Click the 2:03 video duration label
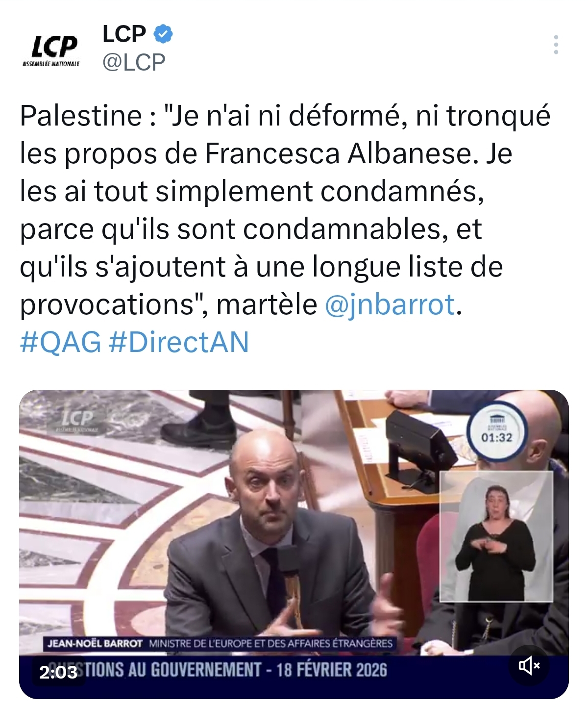 58,672
